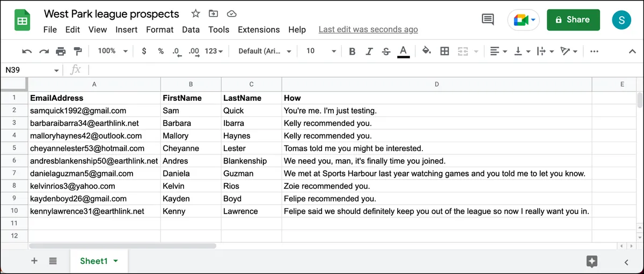644x274 pixels.
Task: Select the Blankenship cell
Action: click(251, 161)
